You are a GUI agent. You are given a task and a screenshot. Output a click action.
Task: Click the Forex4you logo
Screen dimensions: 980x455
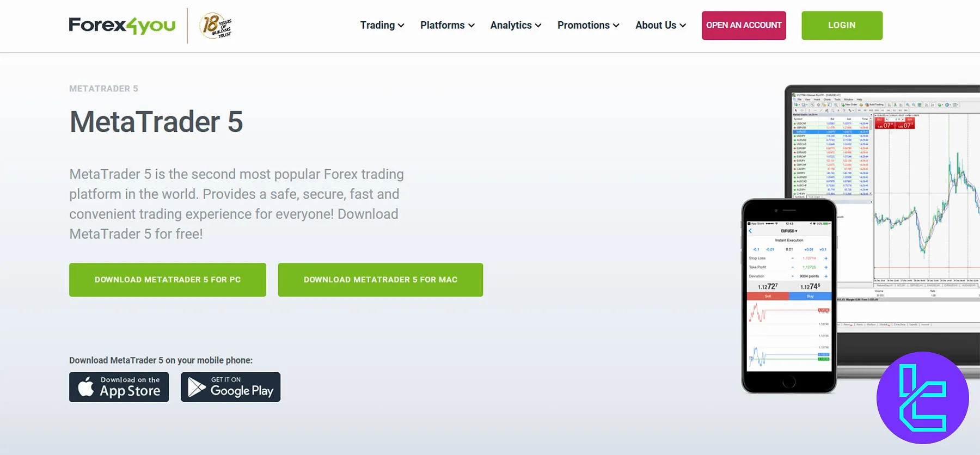[122, 25]
